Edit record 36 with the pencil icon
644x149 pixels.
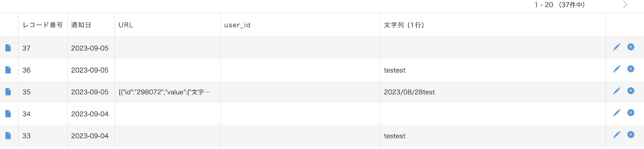click(617, 69)
